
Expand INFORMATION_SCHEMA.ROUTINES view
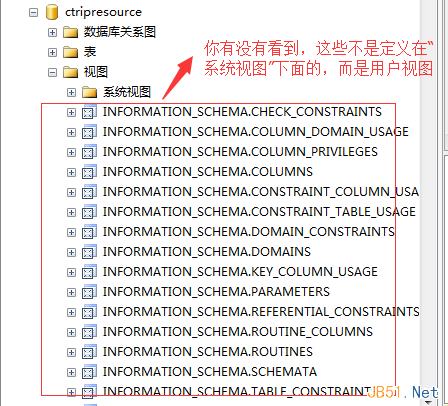[x=71, y=352]
